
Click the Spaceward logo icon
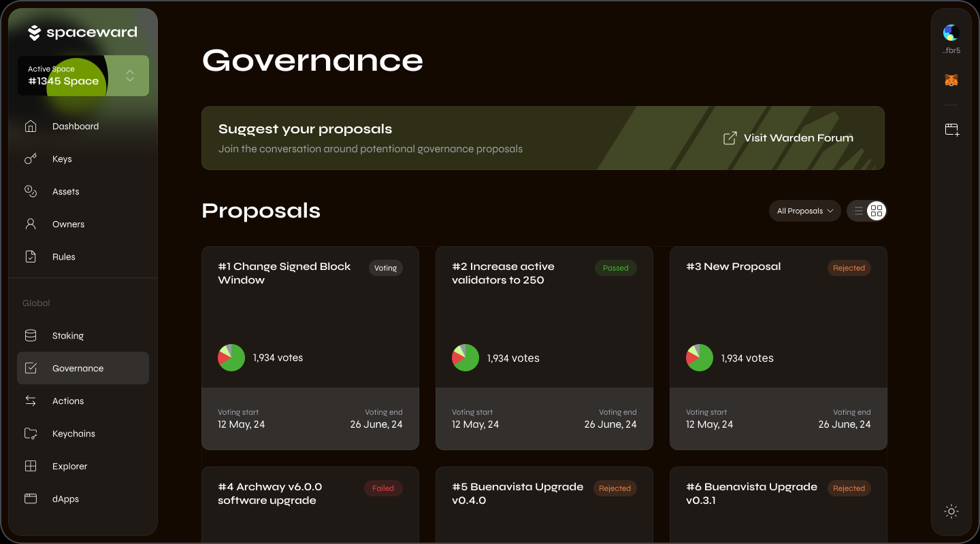pos(35,33)
